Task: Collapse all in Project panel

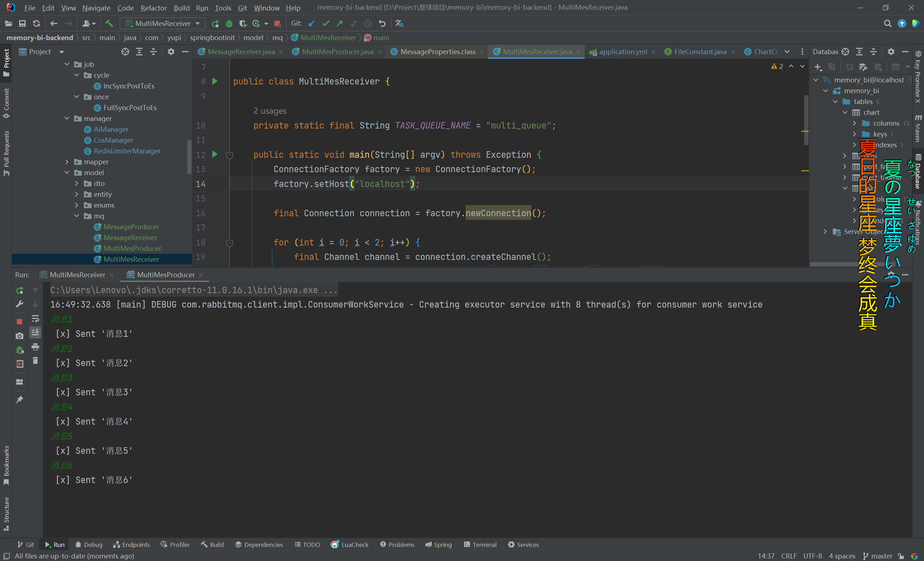Action: tap(153, 52)
